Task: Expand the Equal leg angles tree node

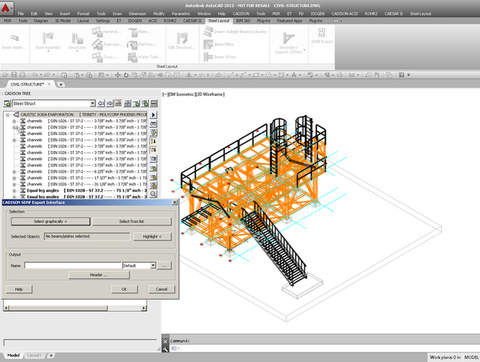Action: pos(14,191)
